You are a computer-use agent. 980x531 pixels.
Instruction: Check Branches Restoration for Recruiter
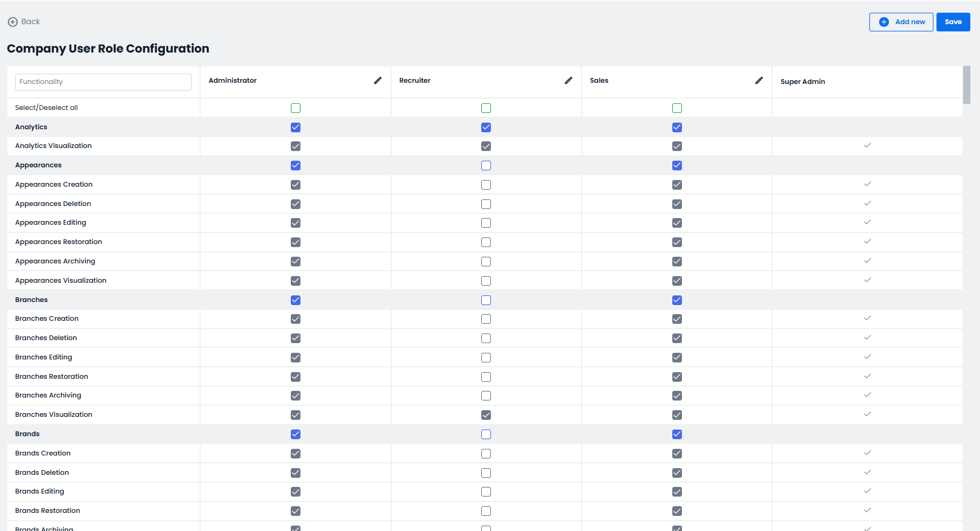click(486, 377)
